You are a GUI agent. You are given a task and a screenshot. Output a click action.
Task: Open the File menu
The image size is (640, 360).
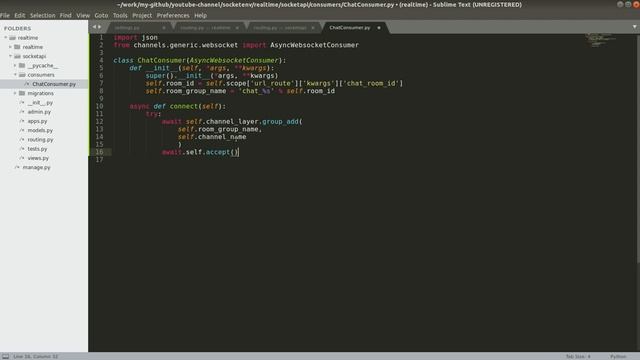pos(5,16)
